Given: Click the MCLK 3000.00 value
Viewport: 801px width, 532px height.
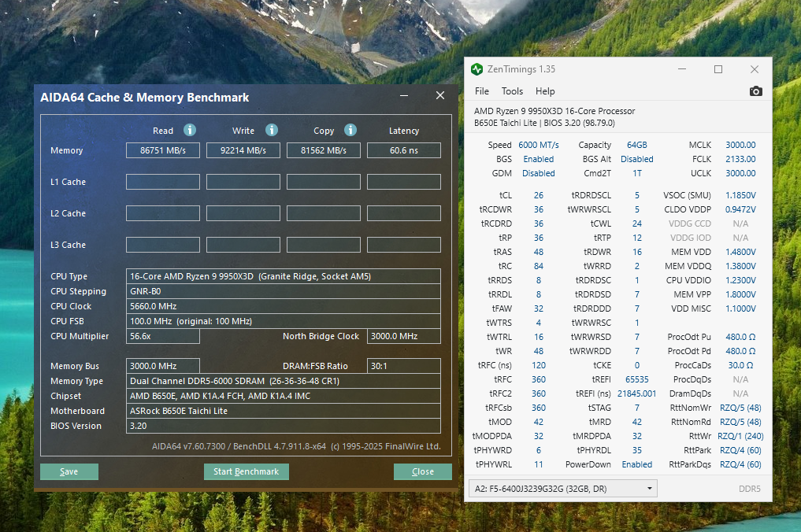Looking at the screenshot, I should [x=740, y=145].
